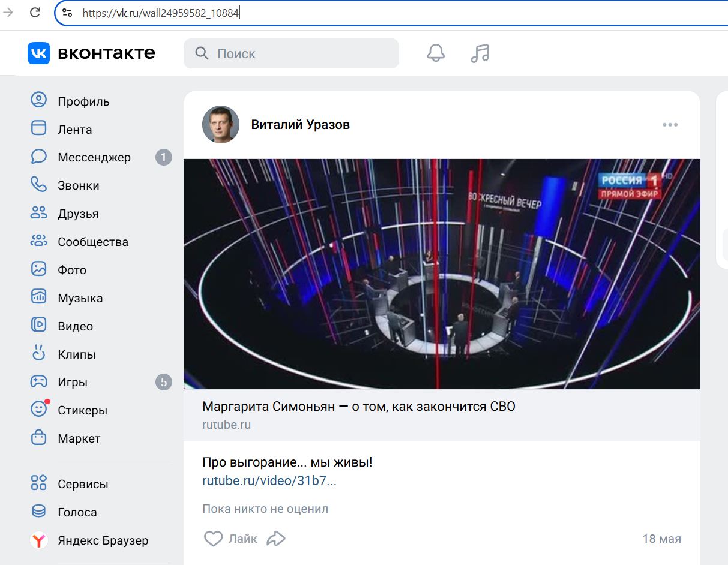728x565 pixels.
Task: Click the Звонки phone icon
Action: (x=38, y=185)
